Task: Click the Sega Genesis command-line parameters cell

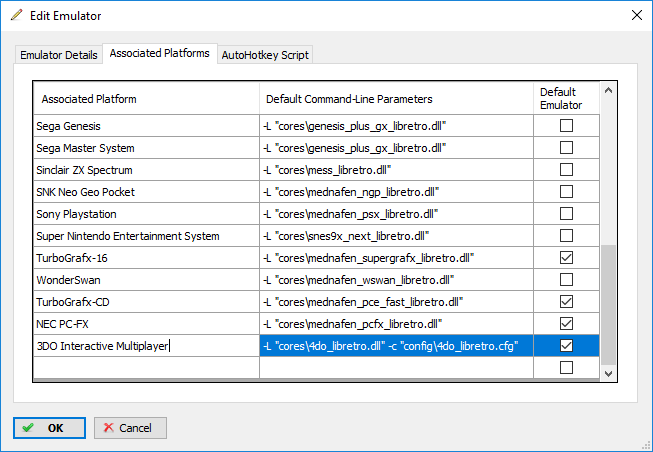Action: [x=396, y=126]
